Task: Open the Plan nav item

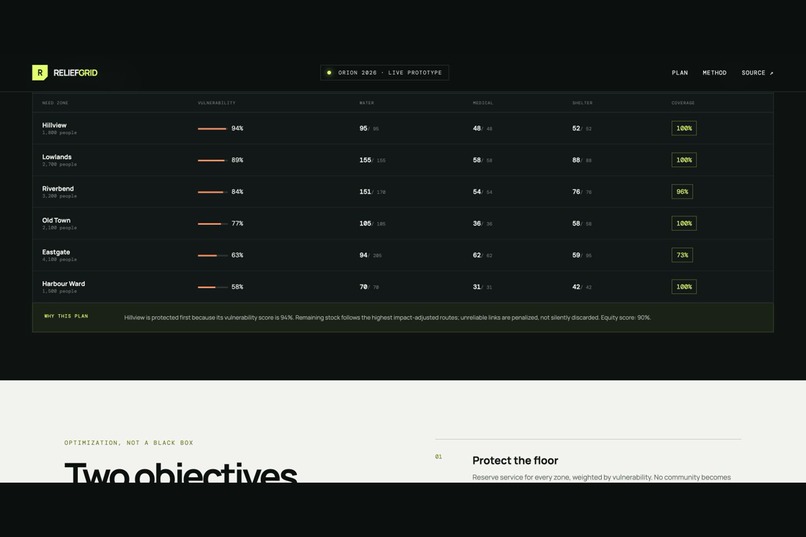Action: click(680, 73)
